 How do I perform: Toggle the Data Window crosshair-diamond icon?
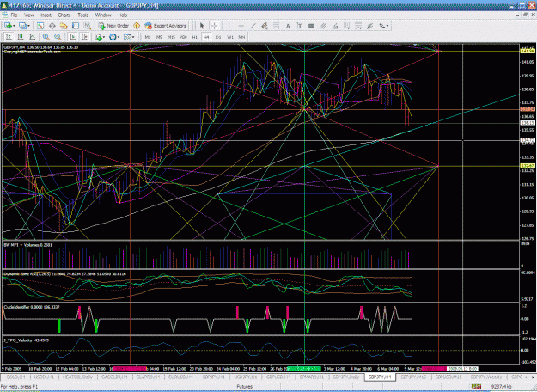pyautogui.click(x=52, y=26)
